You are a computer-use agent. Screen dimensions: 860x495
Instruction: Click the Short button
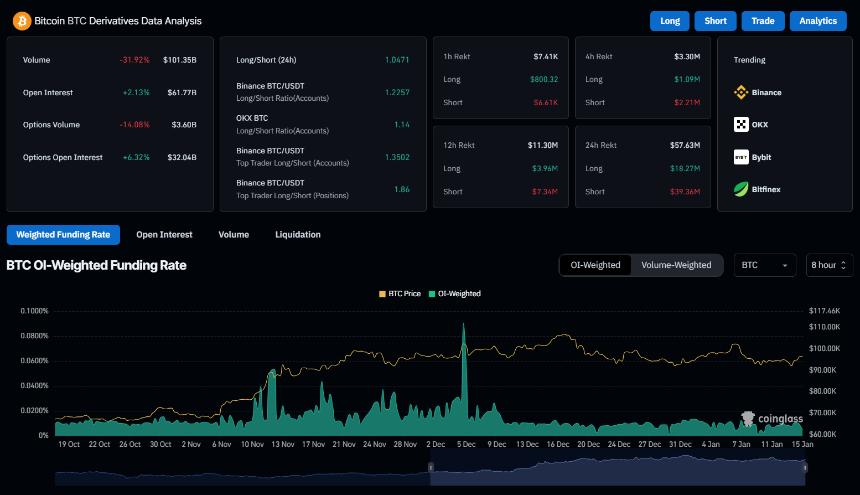point(715,21)
